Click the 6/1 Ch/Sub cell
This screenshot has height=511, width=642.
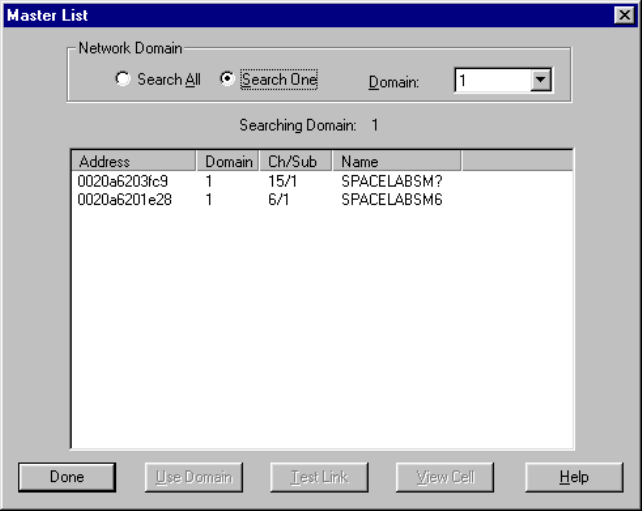click(x=278, y=200)
